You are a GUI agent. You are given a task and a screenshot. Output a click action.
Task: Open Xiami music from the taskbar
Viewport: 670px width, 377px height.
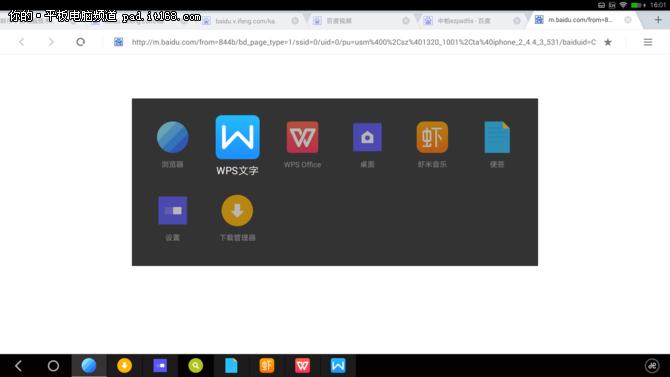[x=267, y=366]
